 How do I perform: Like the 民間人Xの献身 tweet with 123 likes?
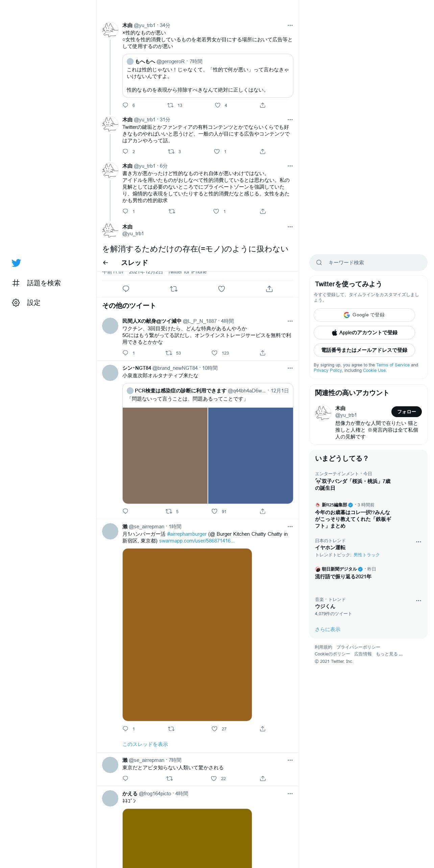click(x=214, y=353)
